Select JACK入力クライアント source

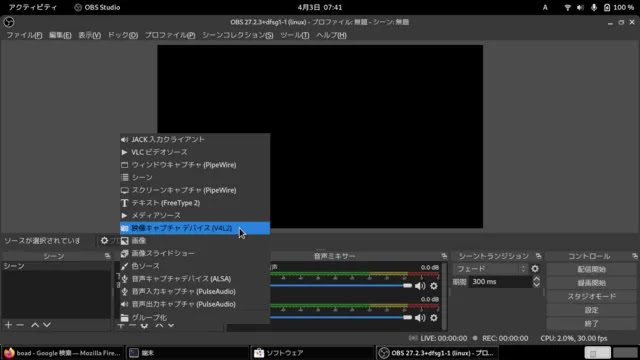(x=195, y=140)
